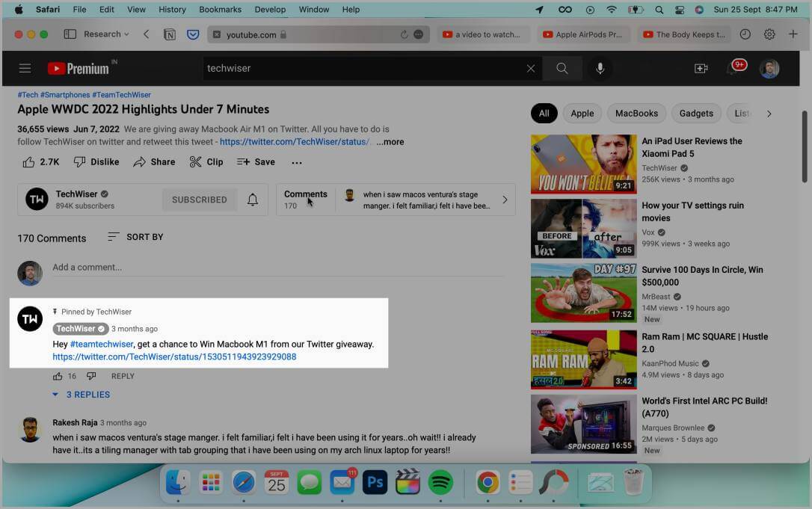This screenshot has width=812, height=509.
Task: Click the Pocket extension icon
Action: [193, 34]
